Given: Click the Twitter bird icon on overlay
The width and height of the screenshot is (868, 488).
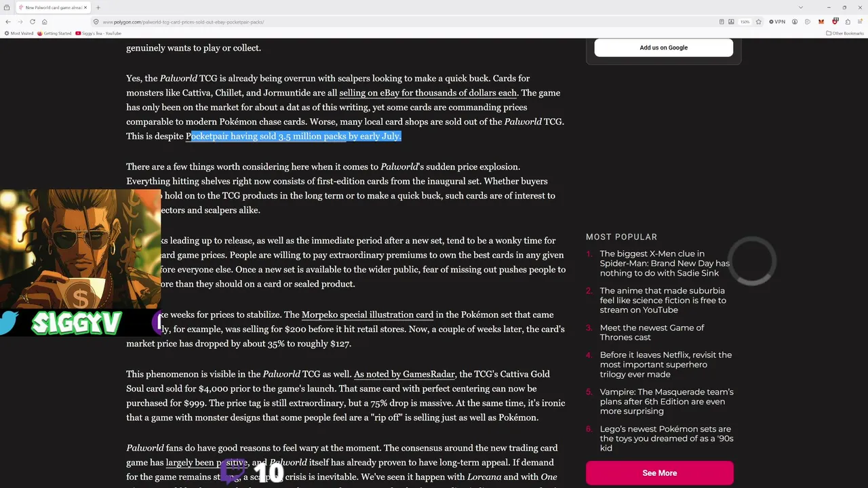Looking at the screenshot, I should [8, 323].
